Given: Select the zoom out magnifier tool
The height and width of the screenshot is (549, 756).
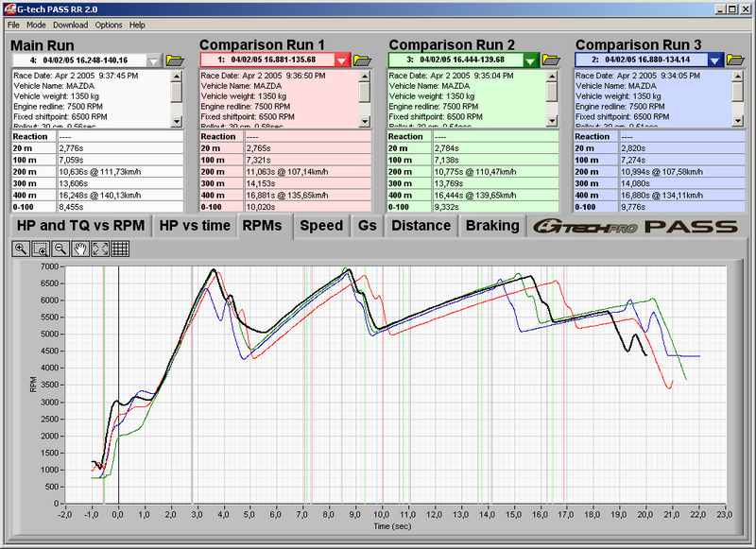Looking at the screenshot, I should [x=60, y=249].
